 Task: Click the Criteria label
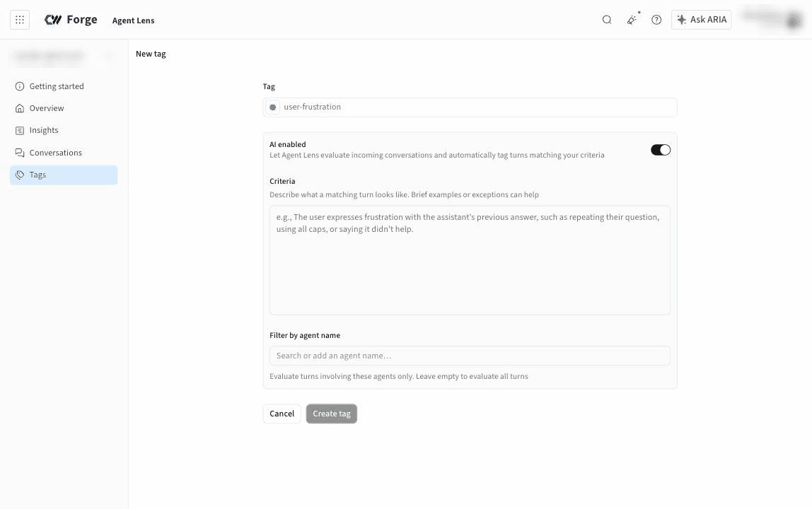(282, 181)
